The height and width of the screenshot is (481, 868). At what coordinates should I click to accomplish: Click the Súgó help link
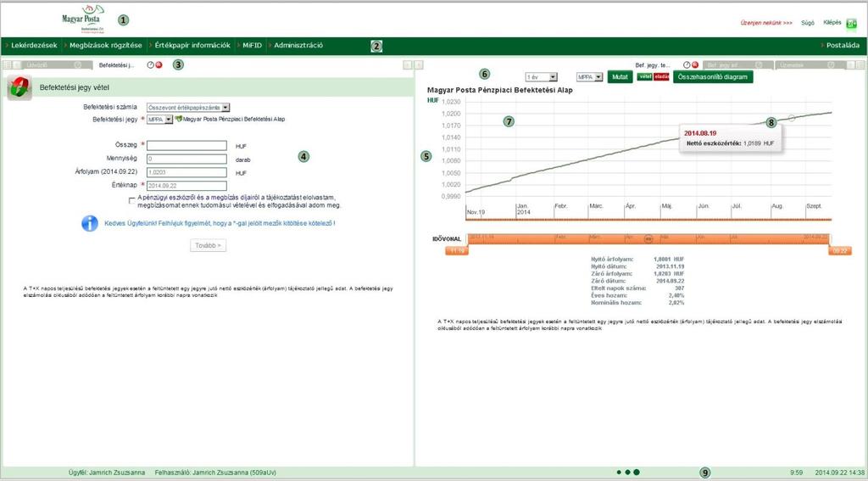[808, 23]
